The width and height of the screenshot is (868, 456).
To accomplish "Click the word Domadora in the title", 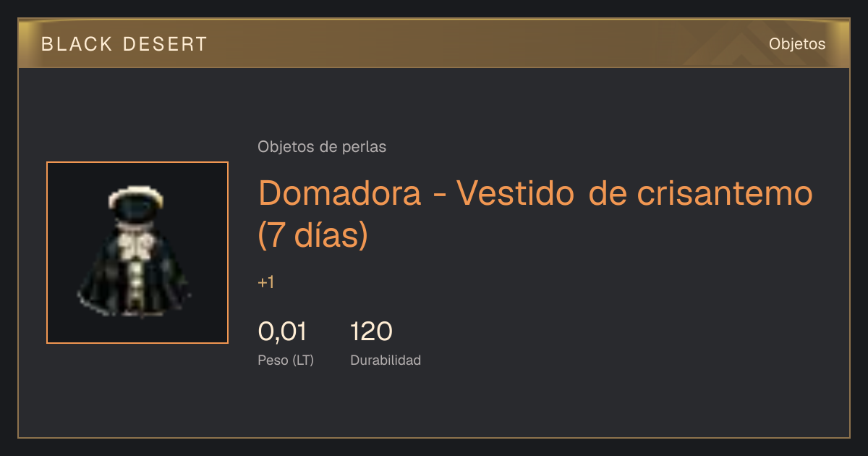I will pos(340,193).
